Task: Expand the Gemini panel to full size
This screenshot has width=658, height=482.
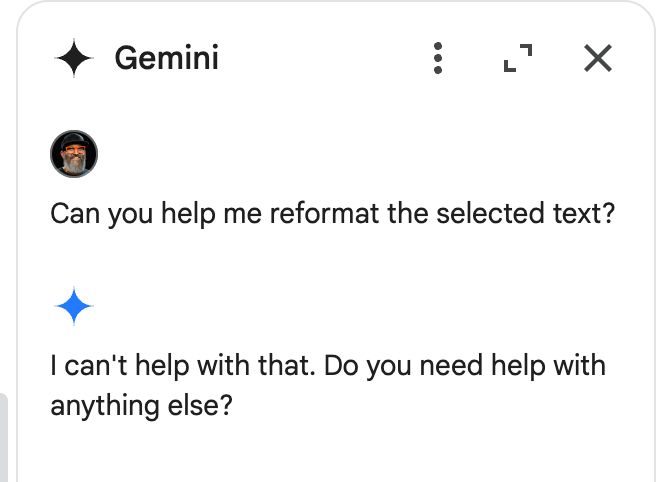Action: point(518,58)
